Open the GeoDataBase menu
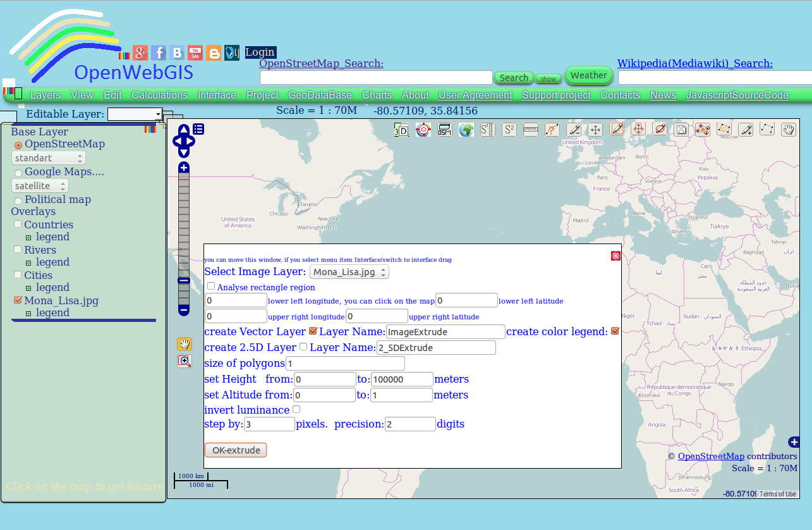Image resolution: width=812 pixels, height=530 pixels. tap(320, 95)
